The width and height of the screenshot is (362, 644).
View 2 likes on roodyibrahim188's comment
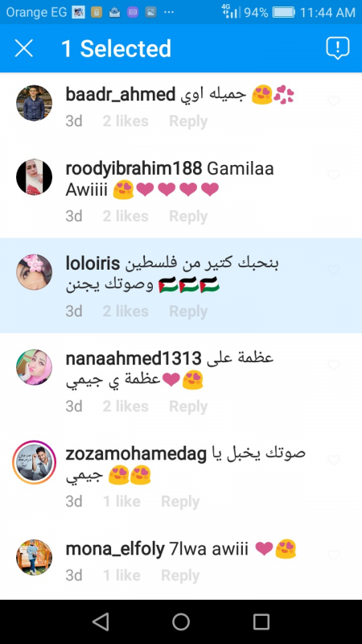125,216
